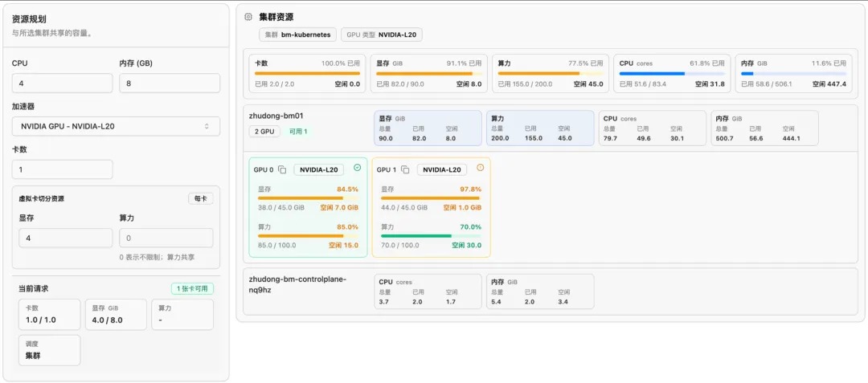
Task: Click the zhudong-bm01 node name
Action: pyautogui.click(x=276, y=116)
